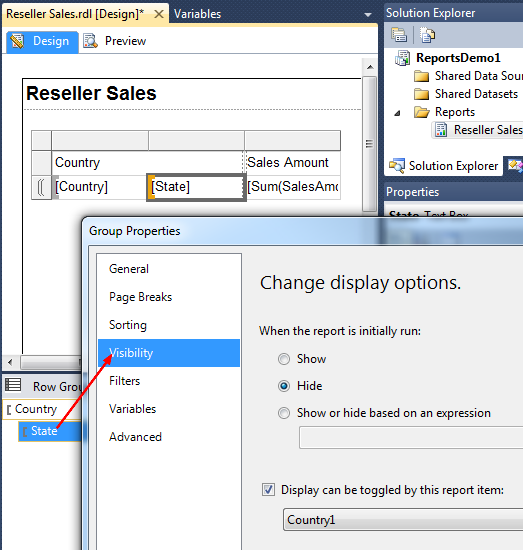The width and height of the screenshot is (523, 550).
Task: Select the Show radio button
Action: (284, 359)
